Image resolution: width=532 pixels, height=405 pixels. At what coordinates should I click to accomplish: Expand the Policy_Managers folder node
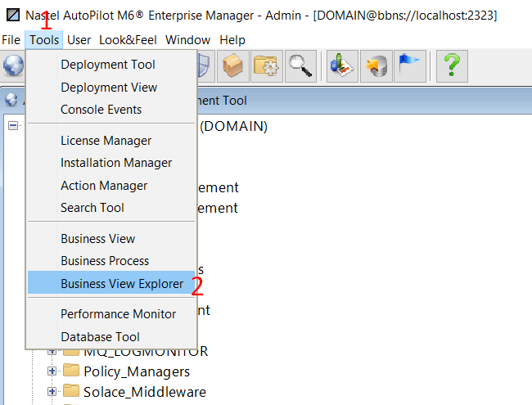[52, 371]
